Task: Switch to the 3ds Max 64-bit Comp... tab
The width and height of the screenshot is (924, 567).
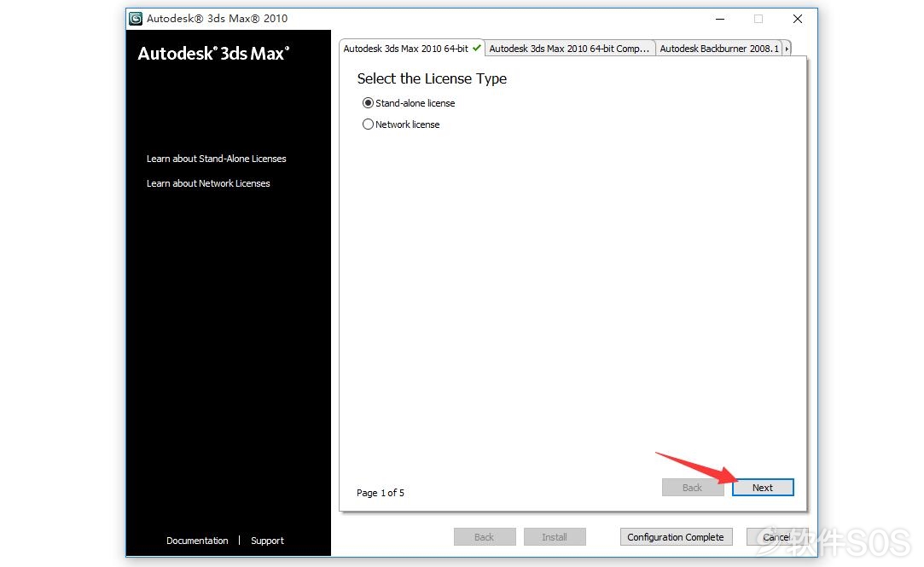Action: (569, 49)
